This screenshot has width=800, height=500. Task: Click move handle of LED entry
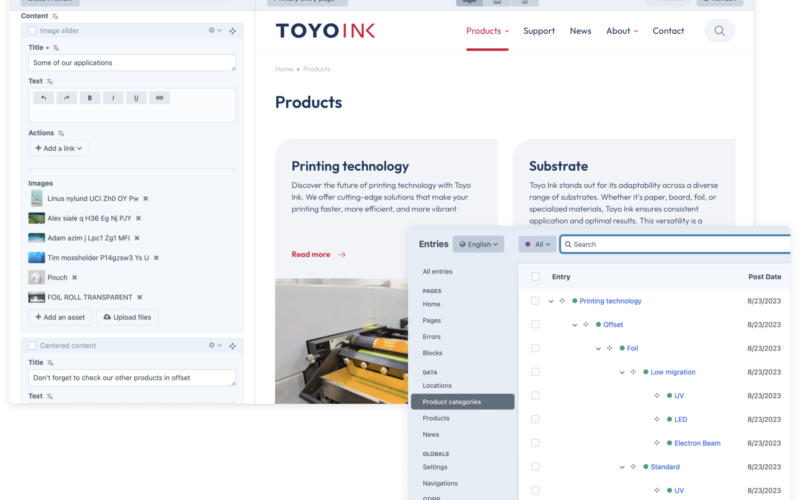657,419
